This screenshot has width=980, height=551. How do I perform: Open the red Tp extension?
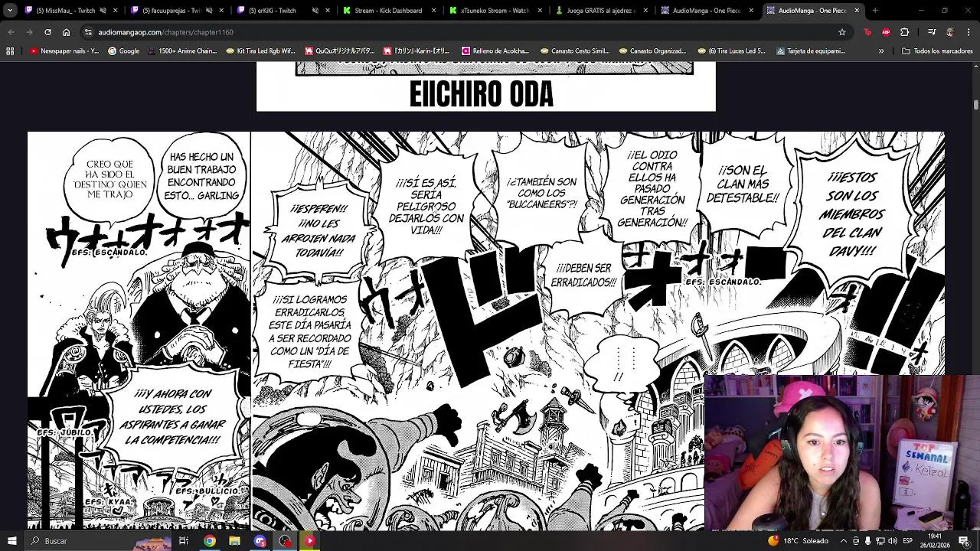point(867,32)
